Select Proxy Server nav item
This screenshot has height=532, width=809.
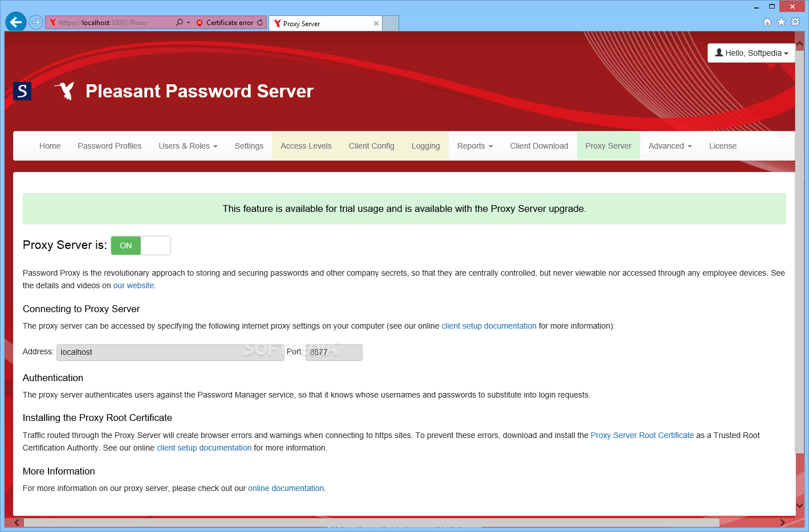point(608,146)
